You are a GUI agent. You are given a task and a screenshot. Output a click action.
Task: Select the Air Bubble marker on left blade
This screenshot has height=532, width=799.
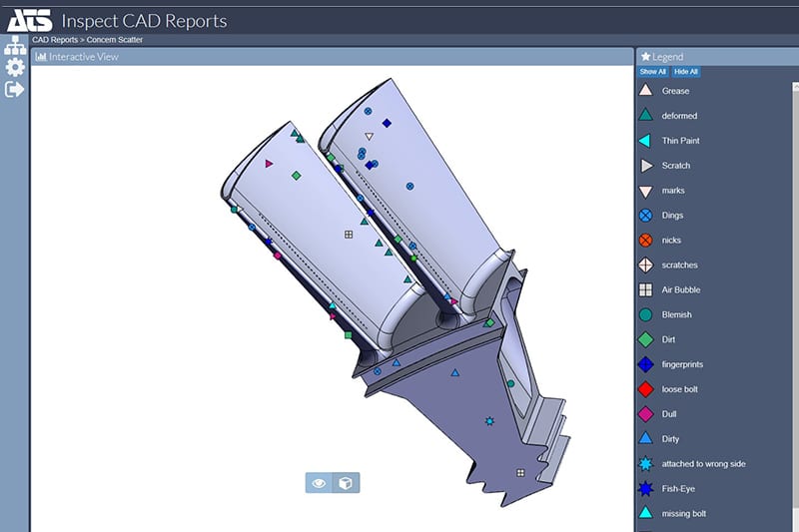[x=349, y=235]
